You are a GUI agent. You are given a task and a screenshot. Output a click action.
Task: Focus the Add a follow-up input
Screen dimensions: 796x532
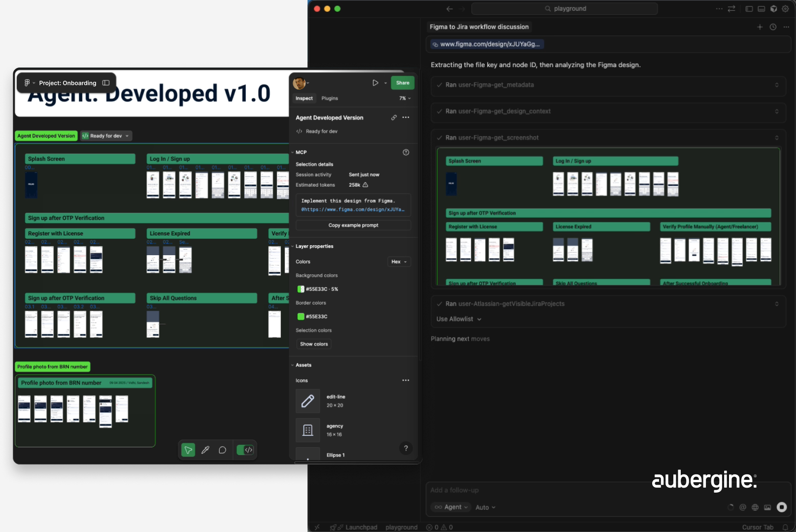click(x=608, y=491)
